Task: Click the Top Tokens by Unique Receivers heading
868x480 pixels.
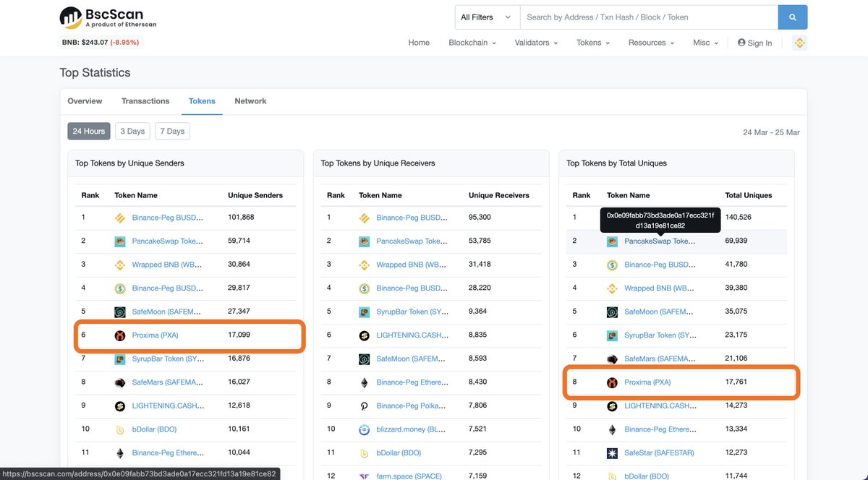Action: coord(378,163)
